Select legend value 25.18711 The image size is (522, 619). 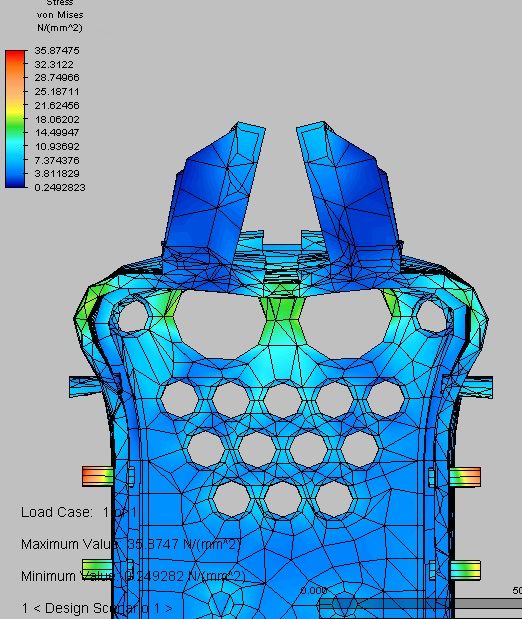(x=57, y=92)
